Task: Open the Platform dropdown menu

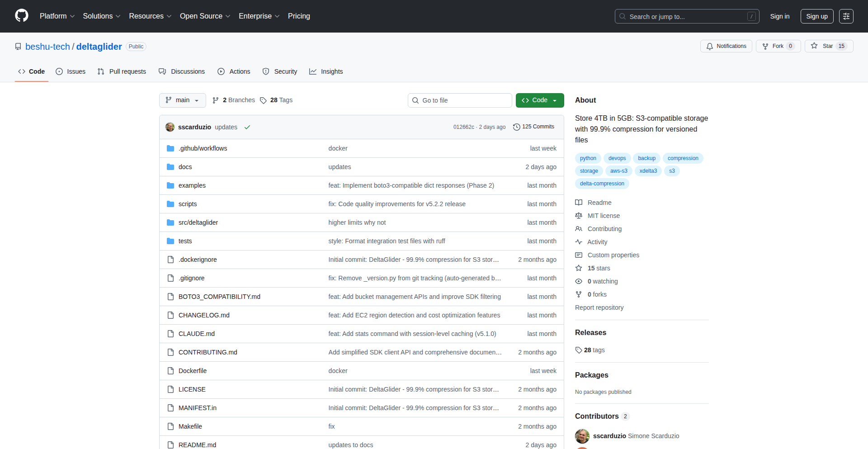Action: [x=57, y=16]
